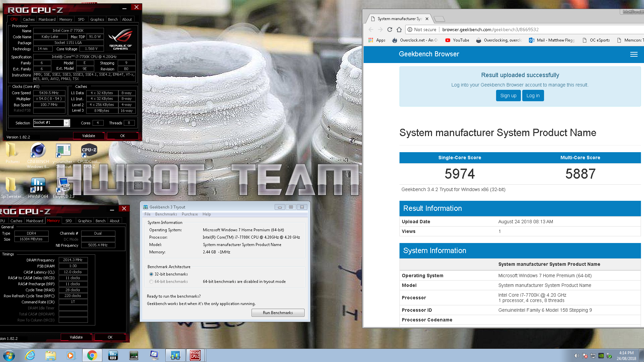Image resolution: width=644 pixels, height=362 pixels.
Task: Open a new Chrome tab
Action: [439, 19]
